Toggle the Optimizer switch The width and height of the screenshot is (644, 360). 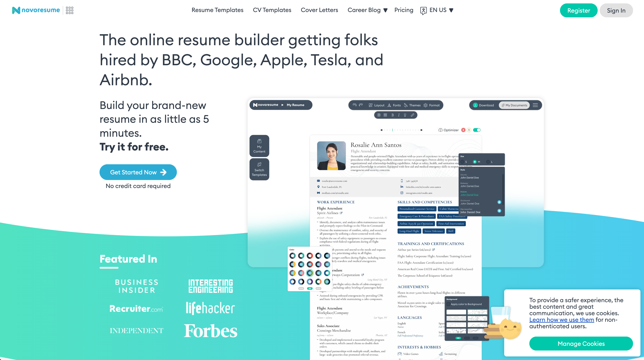(x=477, y=130)
